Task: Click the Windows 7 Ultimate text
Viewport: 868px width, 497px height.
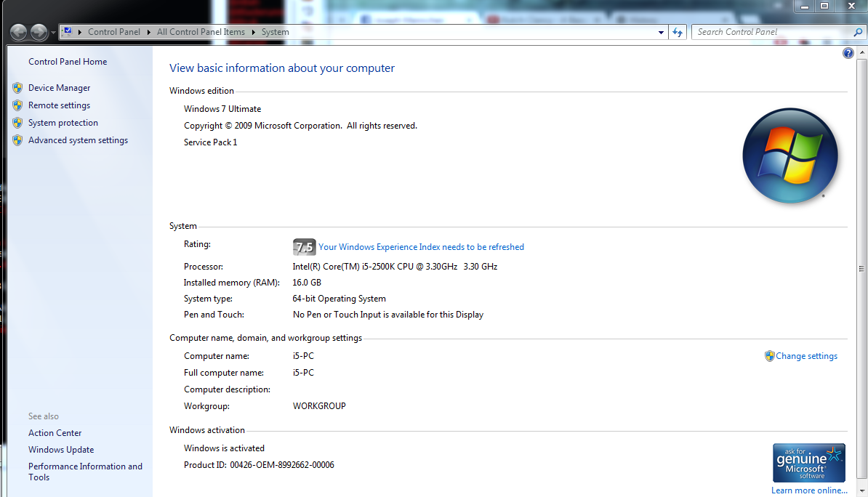Action: [222, 109]
